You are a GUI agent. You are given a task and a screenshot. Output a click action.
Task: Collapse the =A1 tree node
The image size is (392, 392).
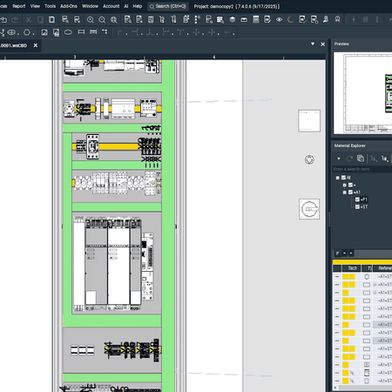point(345,192)
